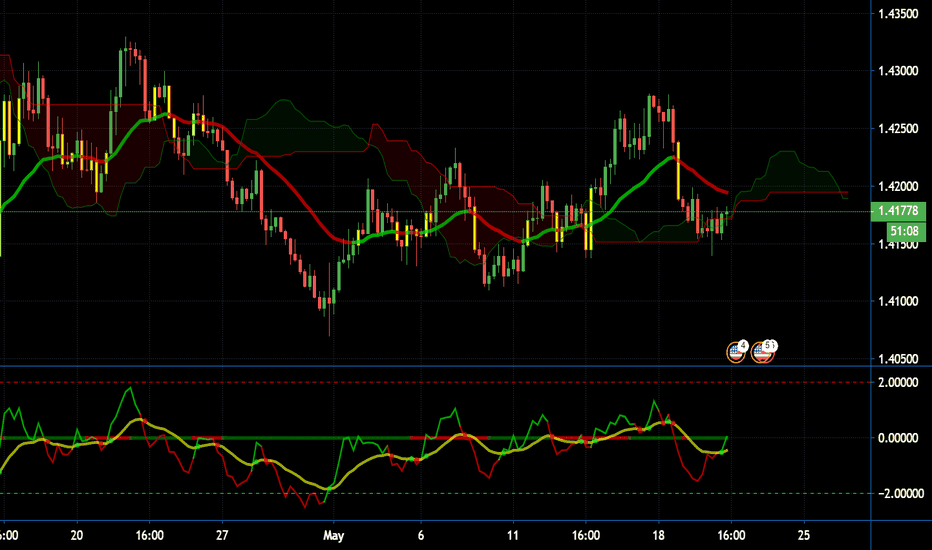Click the 16:00 label right after date 20
The image size is (932, 550).
[149, 535]
